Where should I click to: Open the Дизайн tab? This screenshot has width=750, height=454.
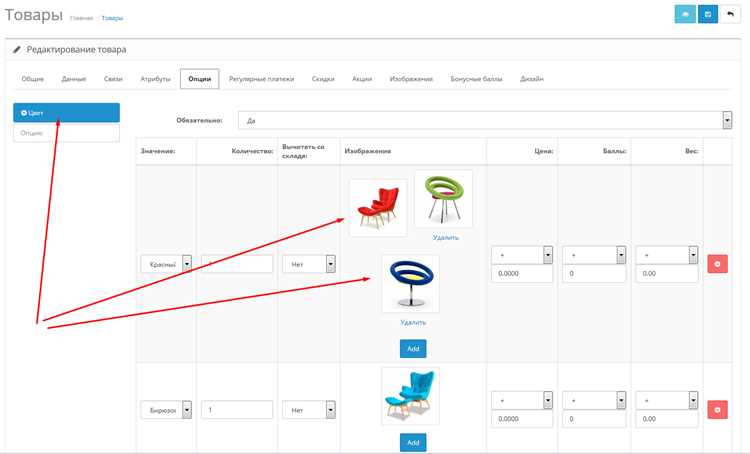(x=532, y=79)
